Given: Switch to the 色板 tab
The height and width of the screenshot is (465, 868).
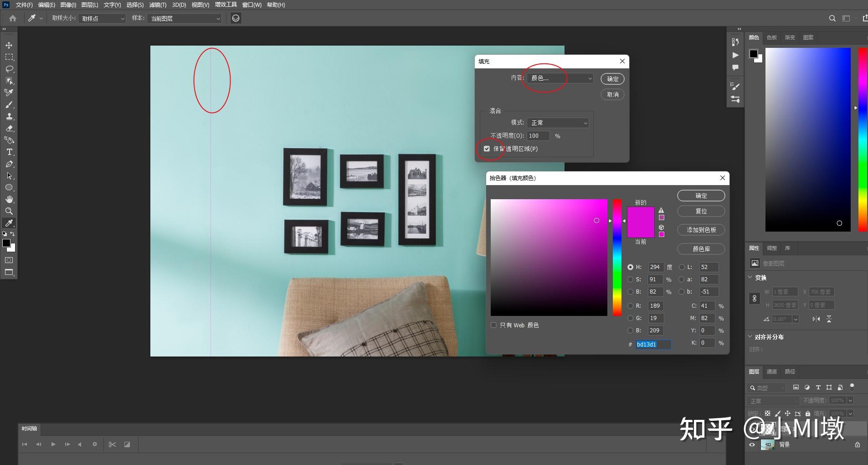Looking at the screenshot, I should pyautogui.click(x=772, y=37).
